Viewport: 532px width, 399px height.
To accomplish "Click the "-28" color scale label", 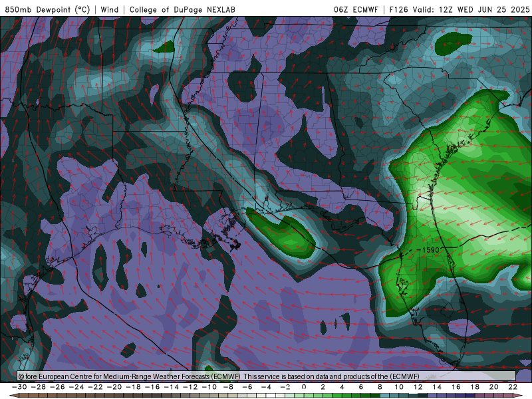I will [39, 387].
